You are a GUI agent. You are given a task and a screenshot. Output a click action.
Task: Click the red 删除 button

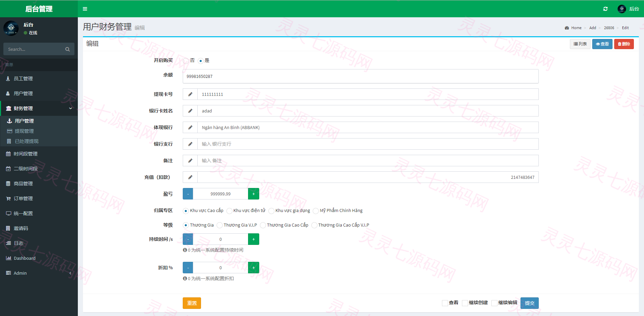[x=624, y=44]
